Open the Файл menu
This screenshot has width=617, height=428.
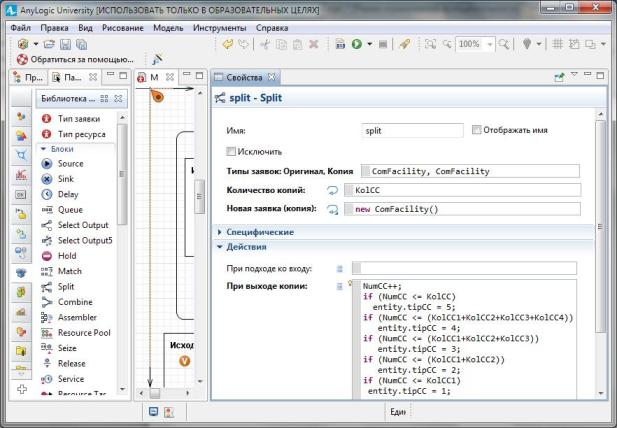[20, 28]
